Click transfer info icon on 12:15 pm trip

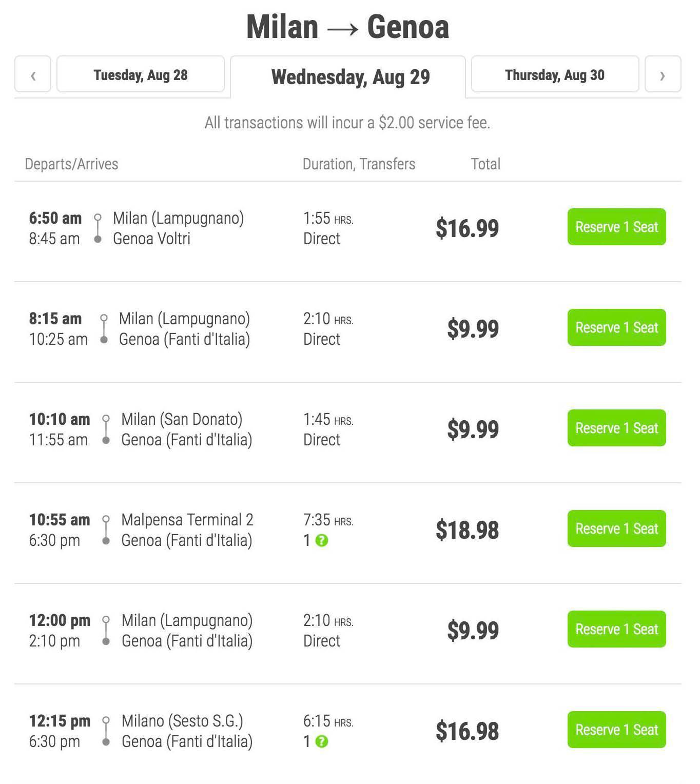click(322, 741)
